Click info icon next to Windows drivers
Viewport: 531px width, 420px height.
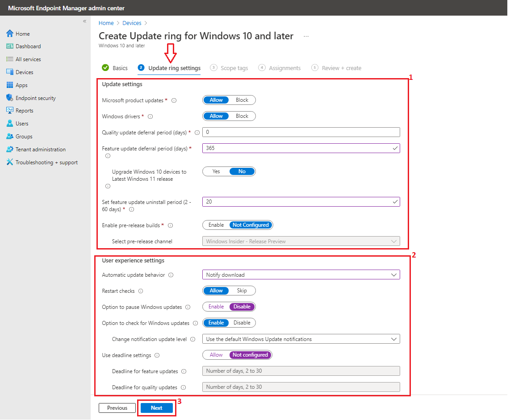151,116
